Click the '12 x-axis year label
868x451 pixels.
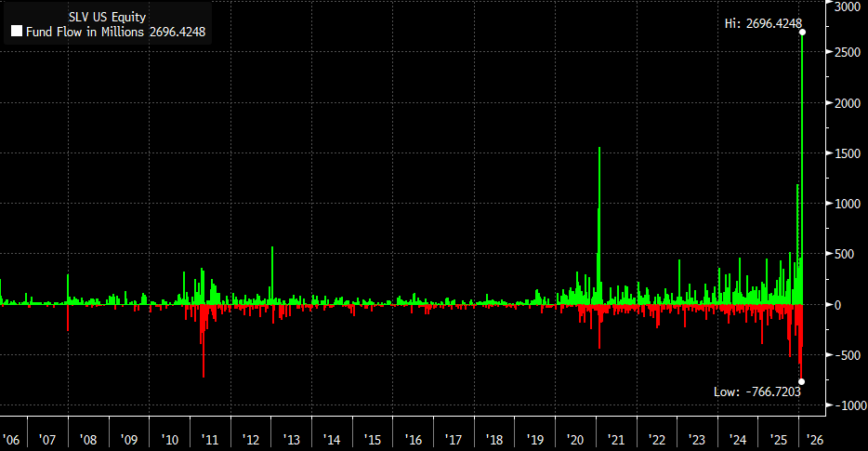coord(250,440)
